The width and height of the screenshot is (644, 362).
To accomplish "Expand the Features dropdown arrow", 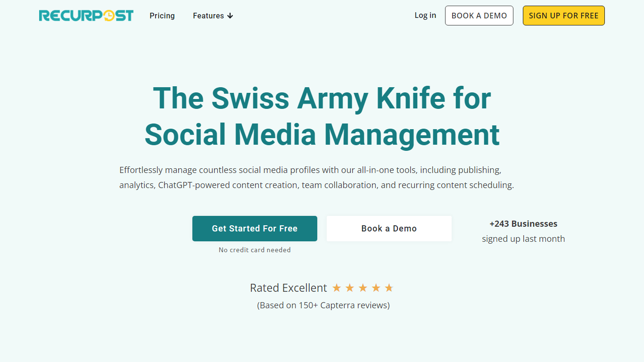I will pyautogui.click(x=230, y=16).
